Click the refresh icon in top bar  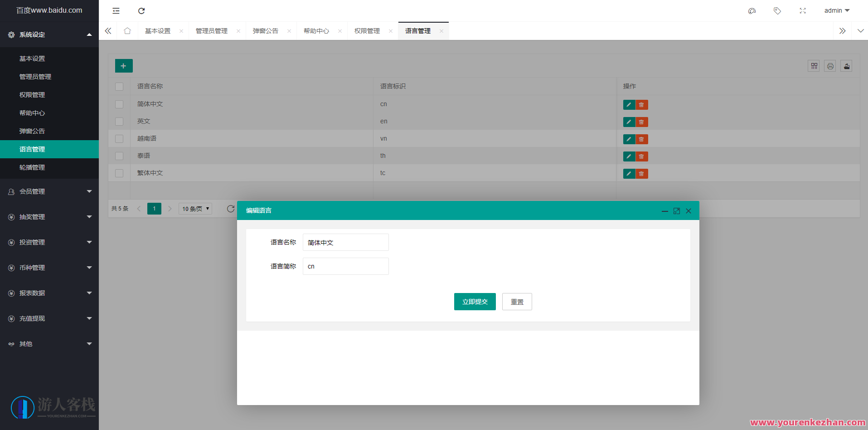coord(141,11)
